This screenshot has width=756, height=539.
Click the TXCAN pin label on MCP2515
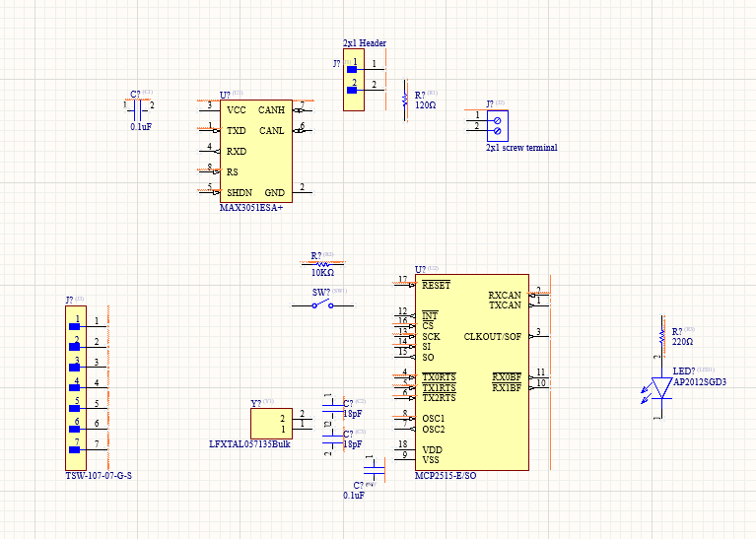click(x=505, y=305)
